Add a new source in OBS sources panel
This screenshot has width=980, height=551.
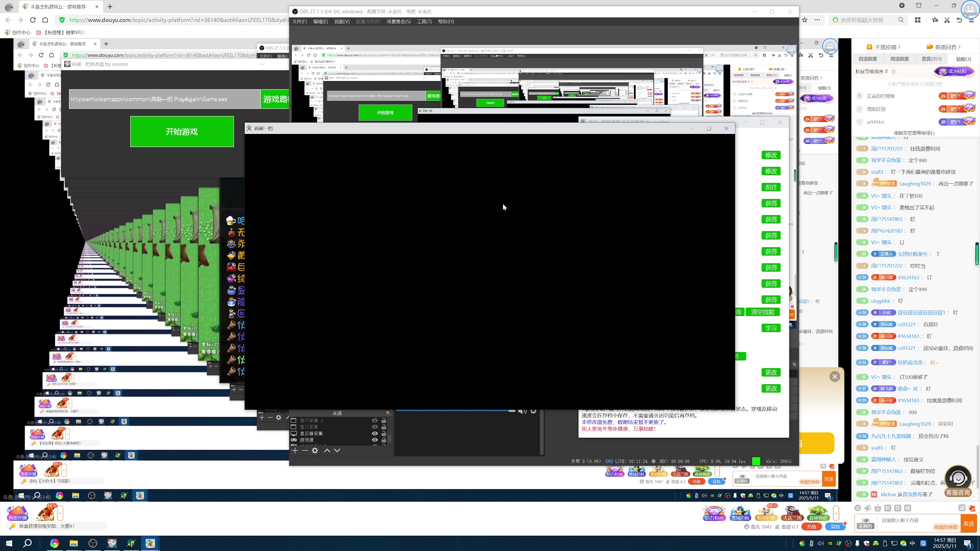tap(295, 450)
